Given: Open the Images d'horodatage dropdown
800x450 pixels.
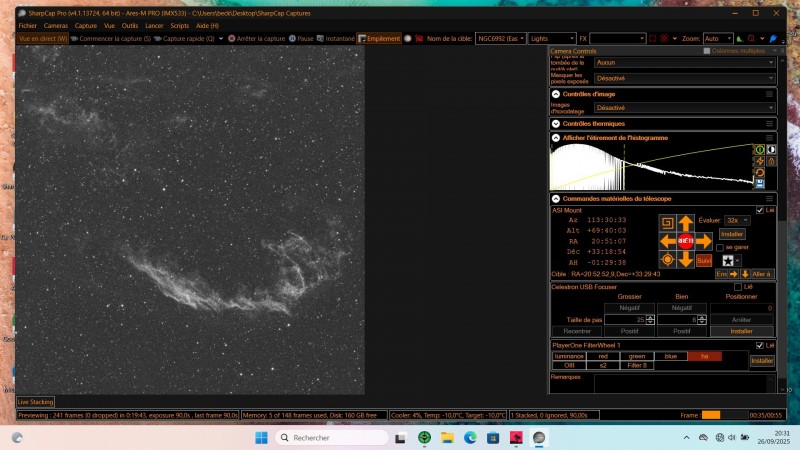Looking at the screenshot, I should click(x=685, y=108).
